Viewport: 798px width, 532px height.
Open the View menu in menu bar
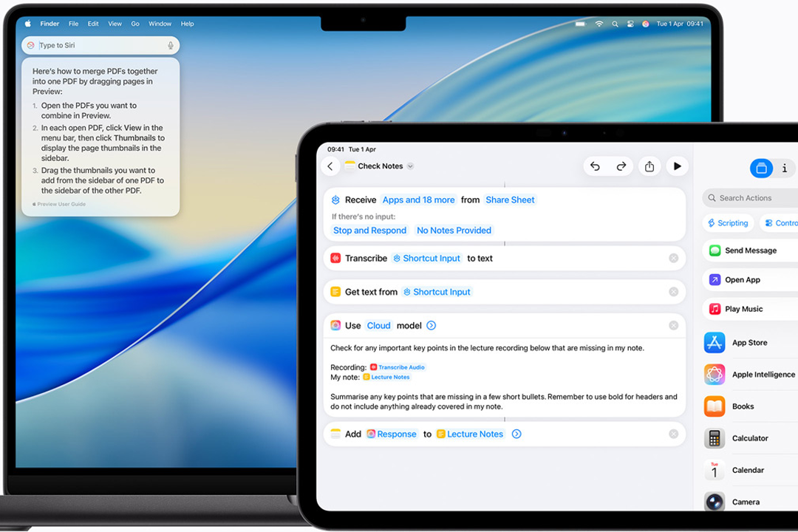(115, 24)
